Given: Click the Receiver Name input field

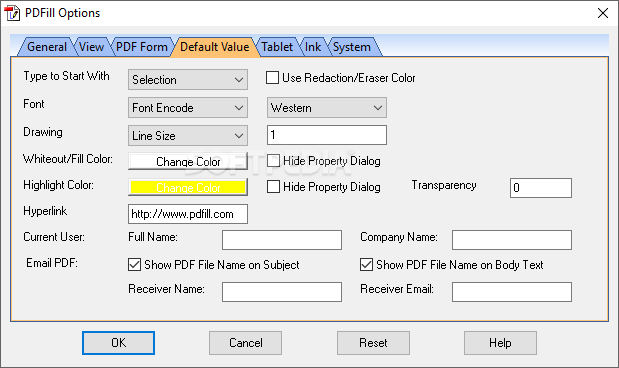Looking at the screenshot, I should [282, 292].
